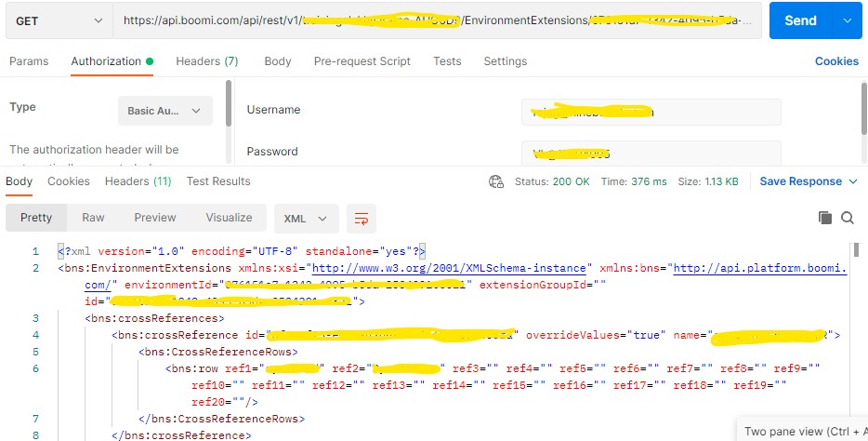Open the response search magnifier icon
Viewport: 868px width, 441px height.
point(848,218)
